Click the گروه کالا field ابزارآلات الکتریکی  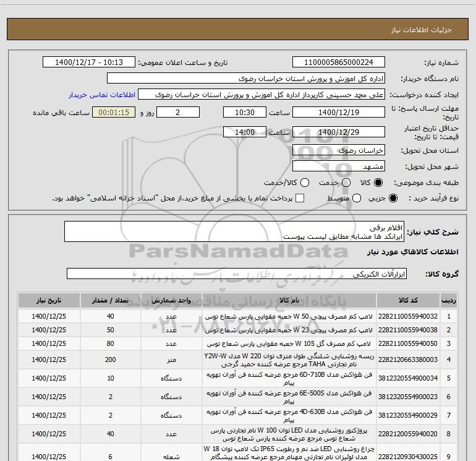[237, 274]
